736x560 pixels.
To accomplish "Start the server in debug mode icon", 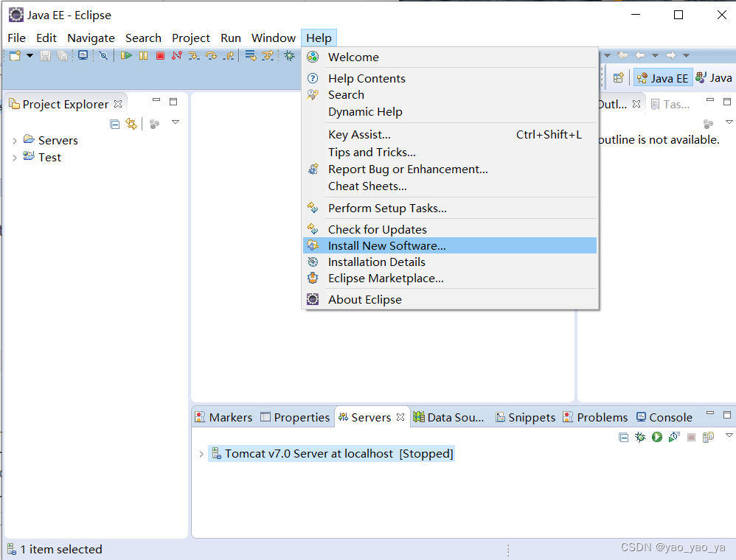I will click(x=640, y=437).
